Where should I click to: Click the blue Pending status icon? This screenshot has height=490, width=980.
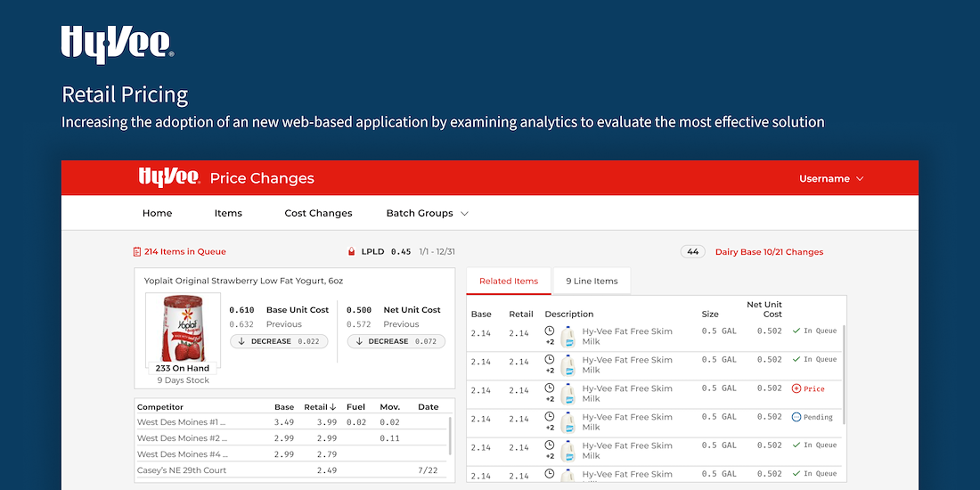(796, 417)
